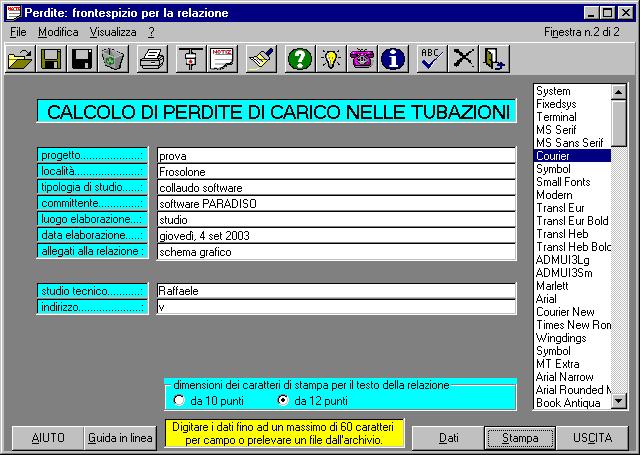640x455 pixels.
Task: Click the light bulb tip icon
Action: (331, 59)
